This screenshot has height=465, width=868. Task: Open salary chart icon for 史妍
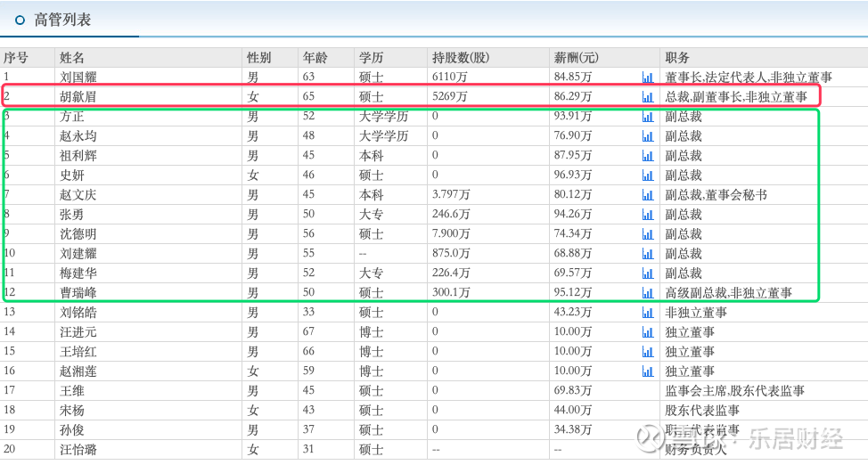(x=647, y=175)
